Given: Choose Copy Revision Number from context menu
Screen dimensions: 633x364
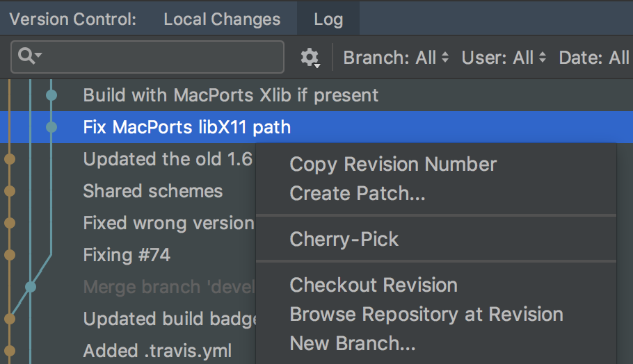Looking at the screenshot, I should (x=393, y=165).
